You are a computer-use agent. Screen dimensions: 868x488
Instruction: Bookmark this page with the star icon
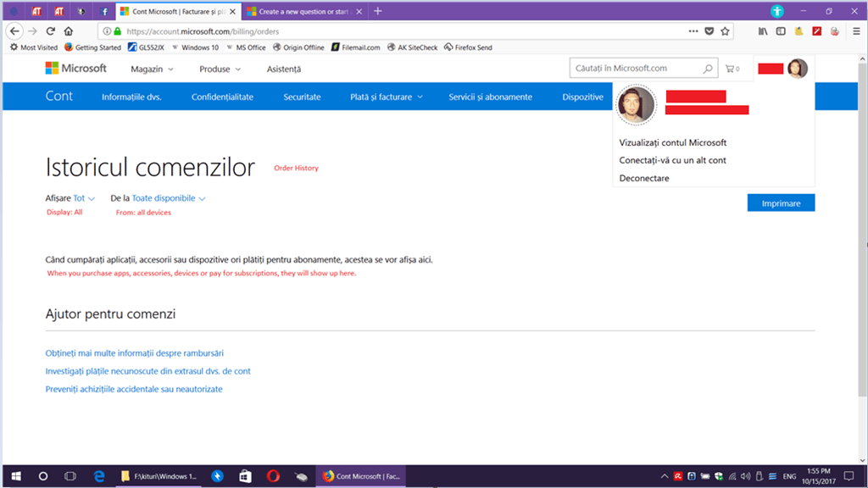pos(726,31)
